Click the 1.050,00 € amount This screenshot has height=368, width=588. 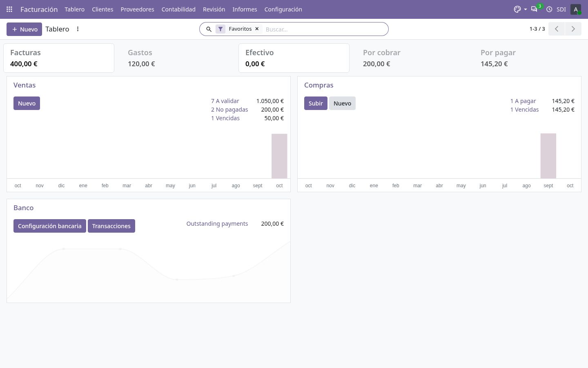point(270,101)
